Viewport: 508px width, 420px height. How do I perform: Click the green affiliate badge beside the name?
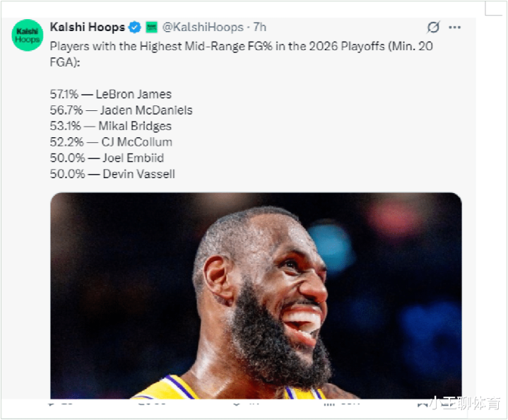(151, 28)
